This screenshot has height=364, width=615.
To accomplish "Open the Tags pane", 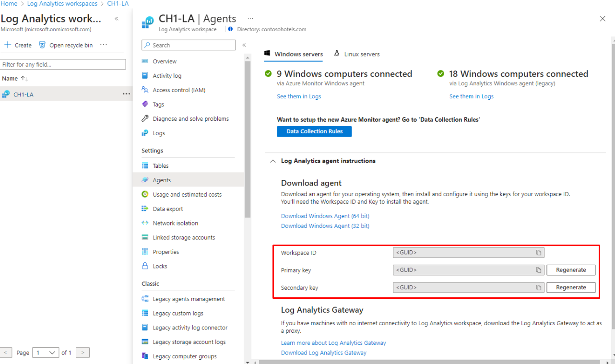I will point(158,104).
